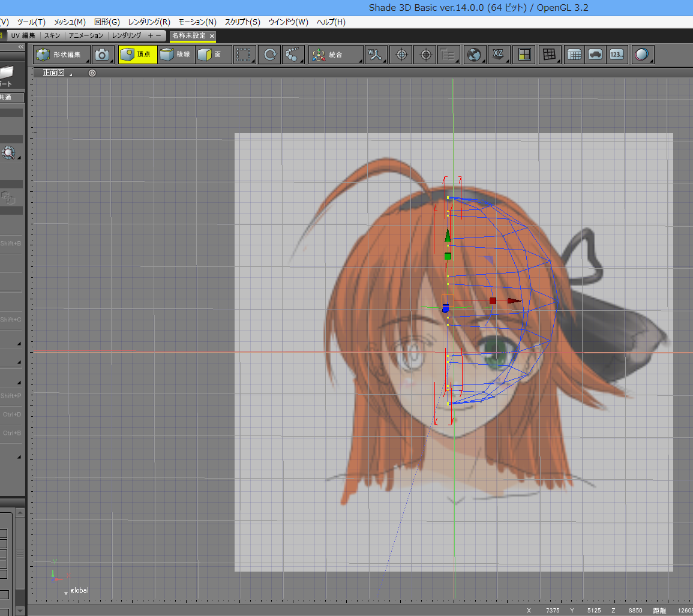693x616 pixels.
Task: Switch to the UV 編集 tab
Action: pos(23,36)
